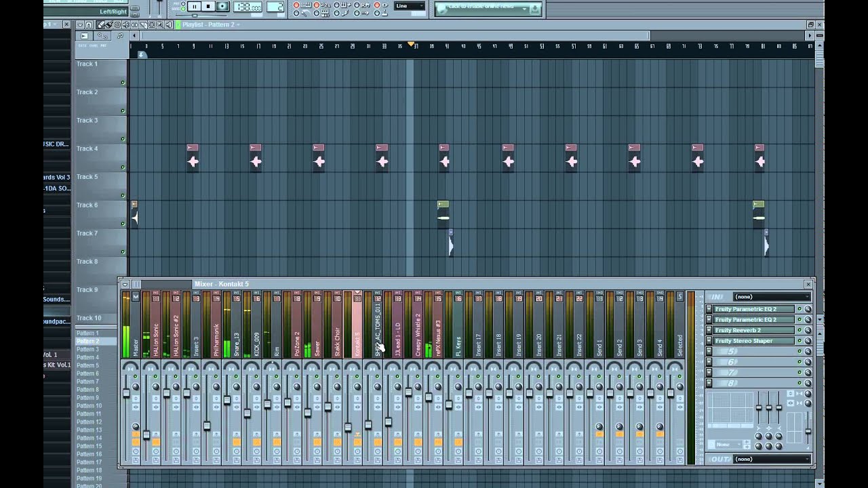
Task: Mute Track 6 via its green dot
Action: pyautogui.click(x=123, y=224)
